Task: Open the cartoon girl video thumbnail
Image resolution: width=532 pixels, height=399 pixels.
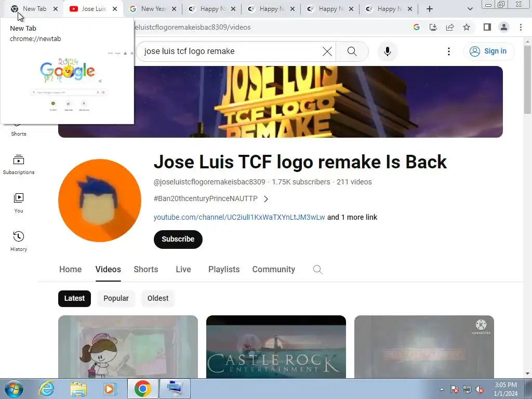Action: [128, 347]
